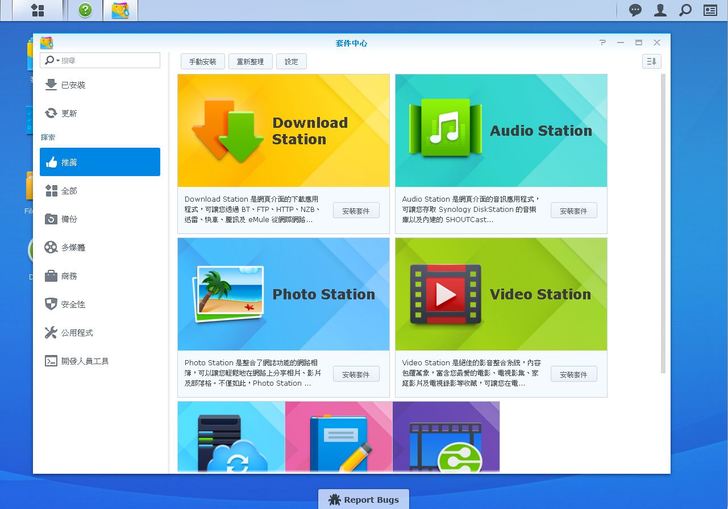Open the widgets panel icon

710,10
